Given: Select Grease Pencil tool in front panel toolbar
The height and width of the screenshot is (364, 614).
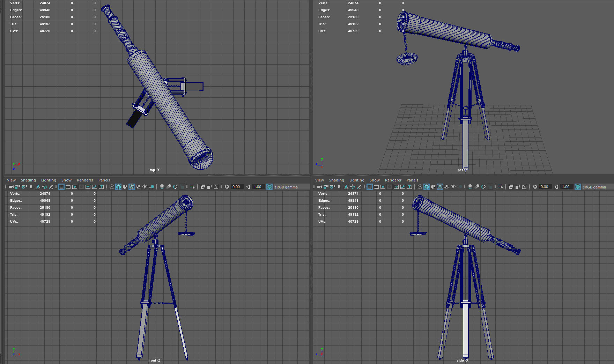Looking at the screenshot, I should (x=51, y=187).
